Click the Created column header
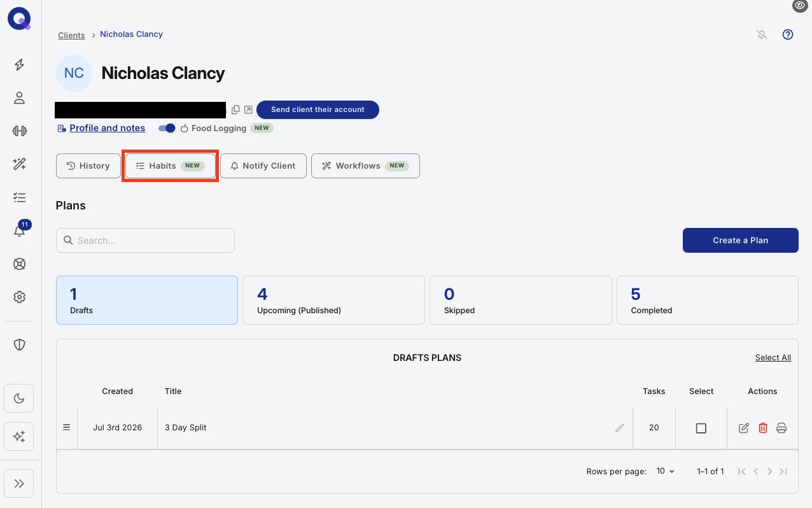Screen dimensions: 812x508 click(118, 392)
